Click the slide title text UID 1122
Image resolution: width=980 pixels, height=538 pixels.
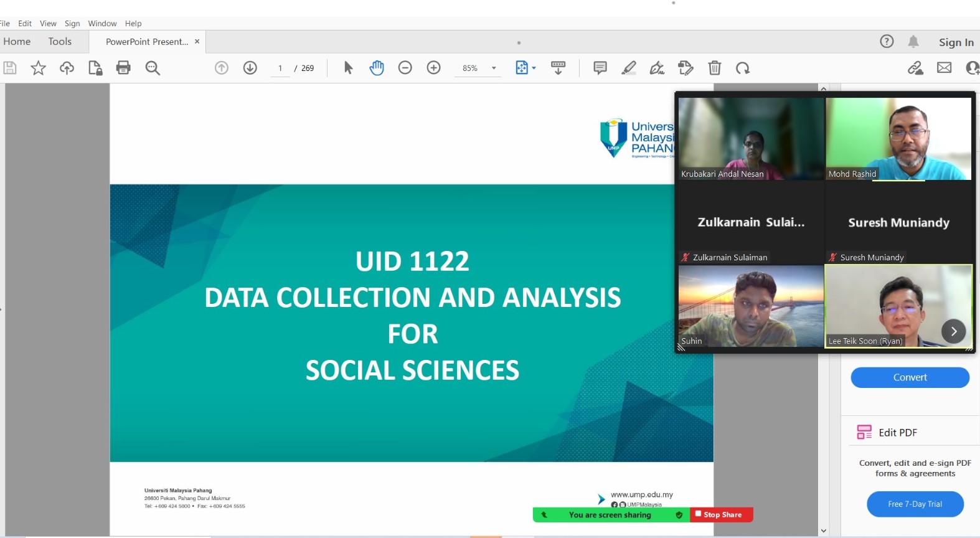(412, 261)
